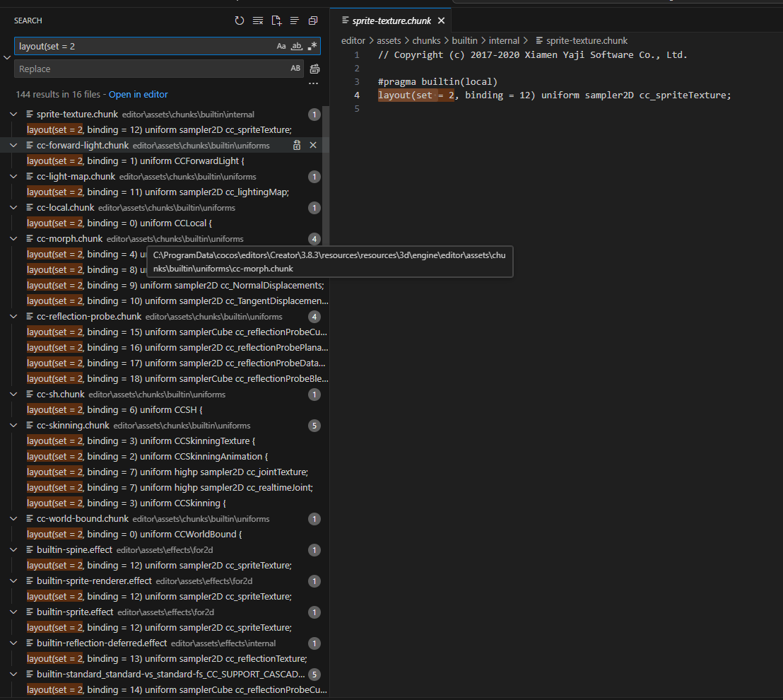Close the sprite-texture.chunk tab
This screenshot has height=700, width=783.
pyautogui.click(x=441, y=21)
